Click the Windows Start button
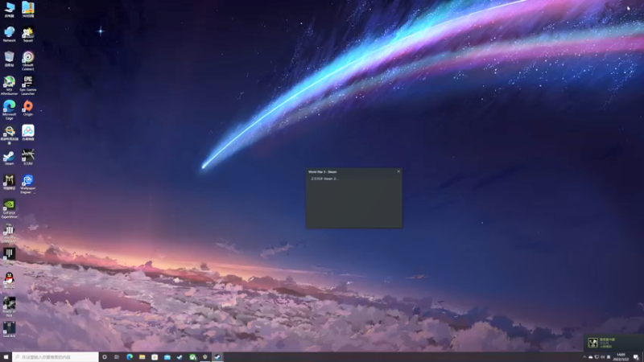Viewport: 644px width, 362px height. pyautogui.click(x=6, y=357)
